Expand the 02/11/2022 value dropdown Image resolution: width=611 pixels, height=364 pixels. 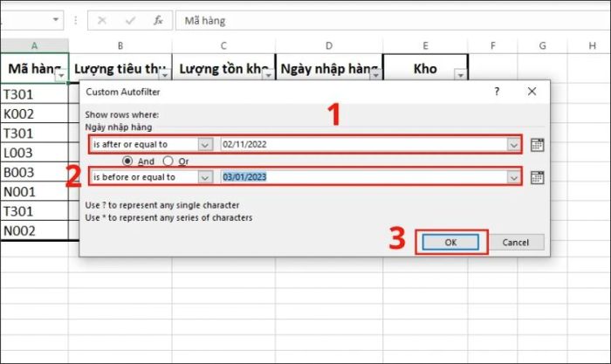coord(513,145)
